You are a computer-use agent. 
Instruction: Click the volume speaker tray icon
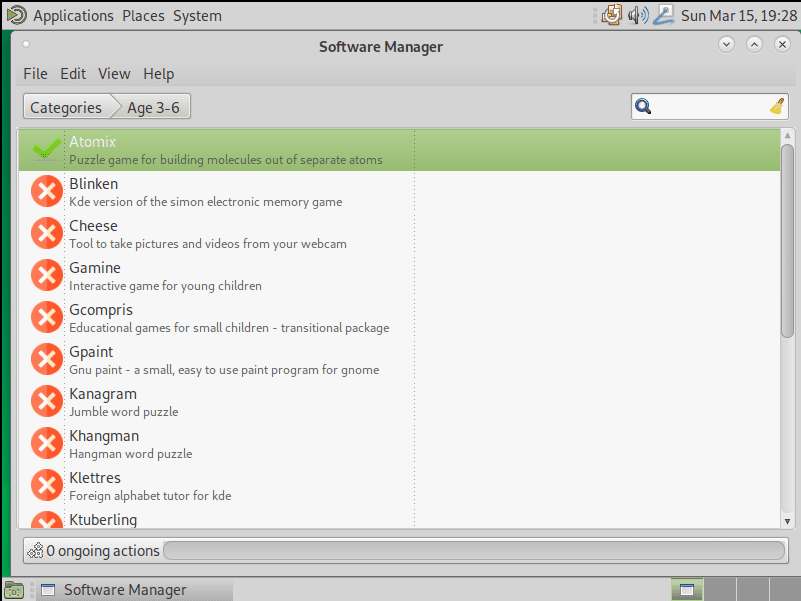pos(638,15)
